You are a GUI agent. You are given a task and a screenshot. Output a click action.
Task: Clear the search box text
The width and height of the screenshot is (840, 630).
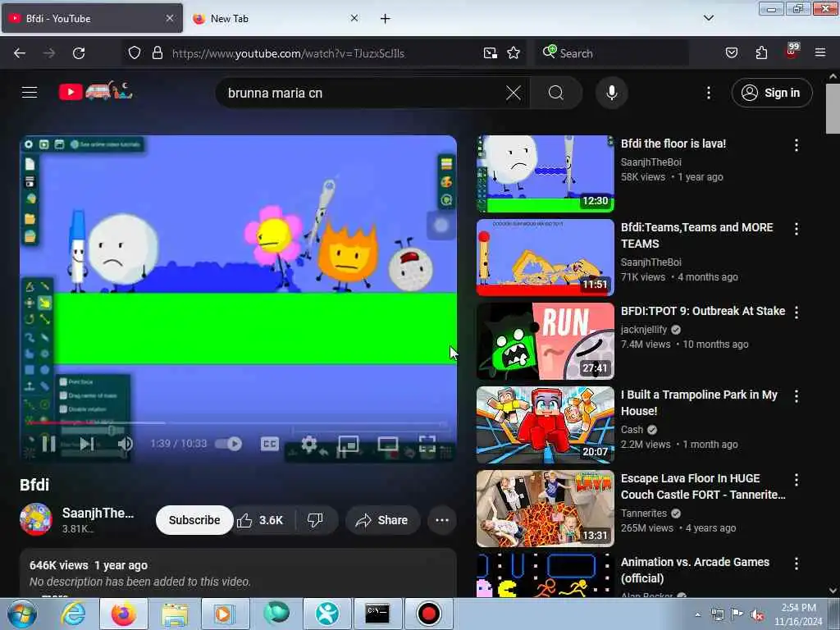513,93
